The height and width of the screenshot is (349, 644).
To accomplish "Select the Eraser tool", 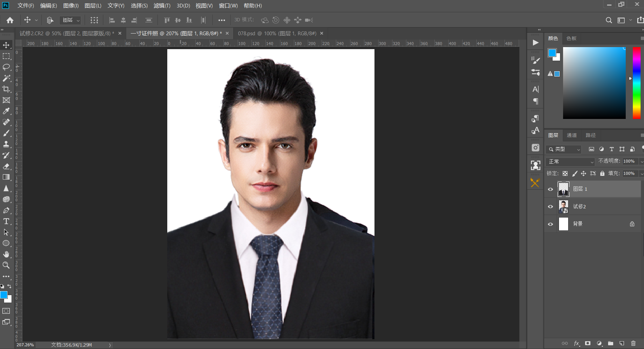I will [6, 166].
